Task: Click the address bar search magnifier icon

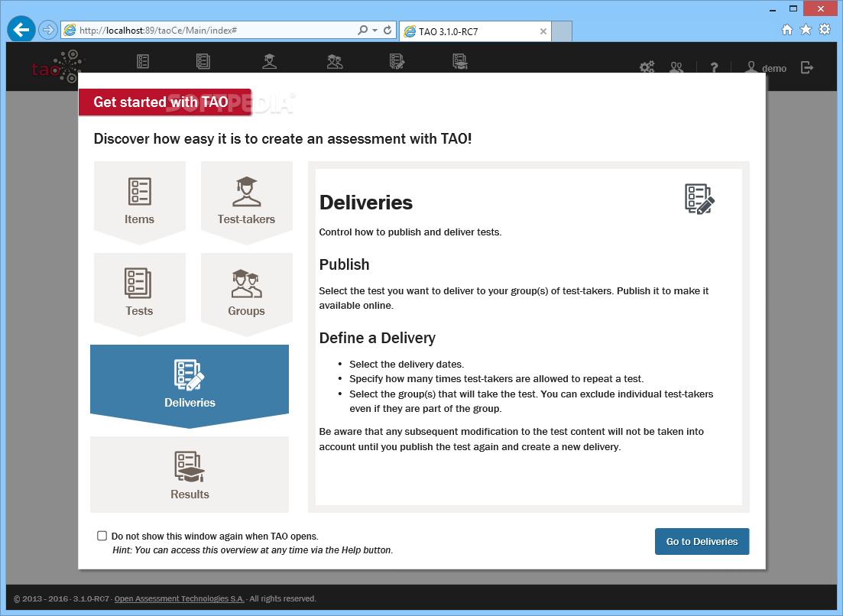Action: [x=363, y=30]
